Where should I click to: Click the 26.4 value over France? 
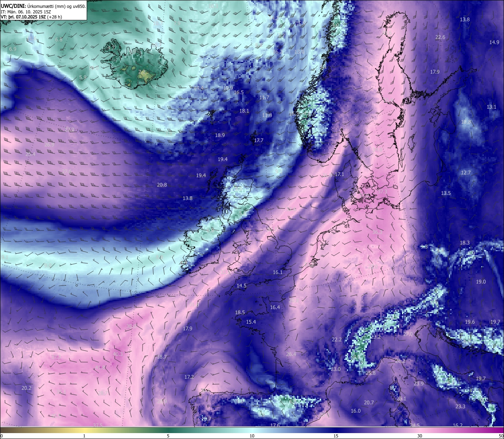291,354
